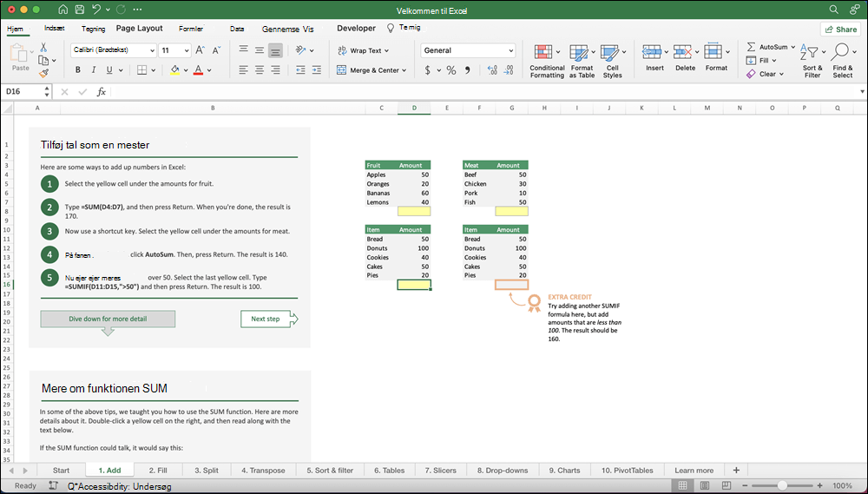868x494 pixels.
Task: Increase decimal places
Action: [492, 70]
